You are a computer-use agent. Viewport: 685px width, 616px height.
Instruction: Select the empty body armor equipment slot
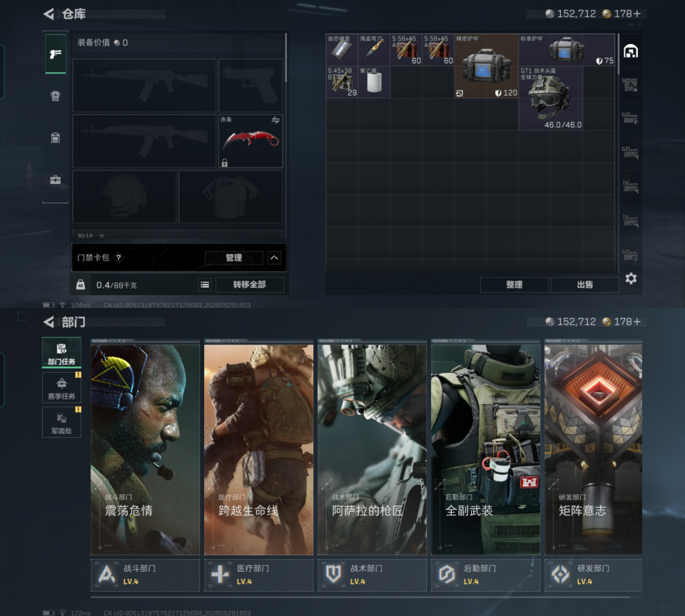click(x=230, y=197)
